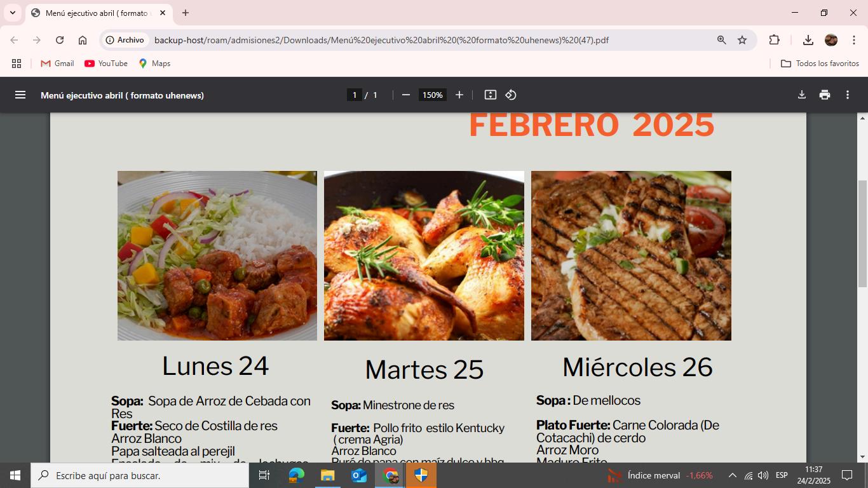Close the Menú ejecutivo abril tab
Image resolution: width=868 pixels, height=488 pixels.
(x=163, y=13)
